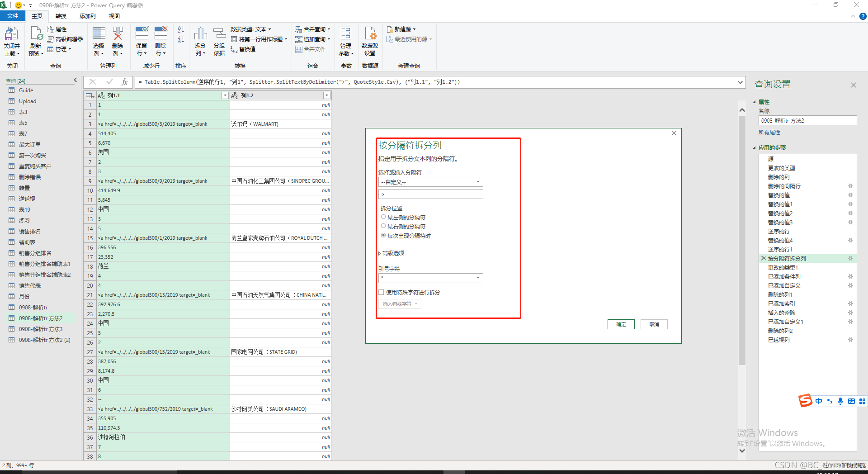Select the query Guide
Viewport: 868px width, 474px height.
26,90
